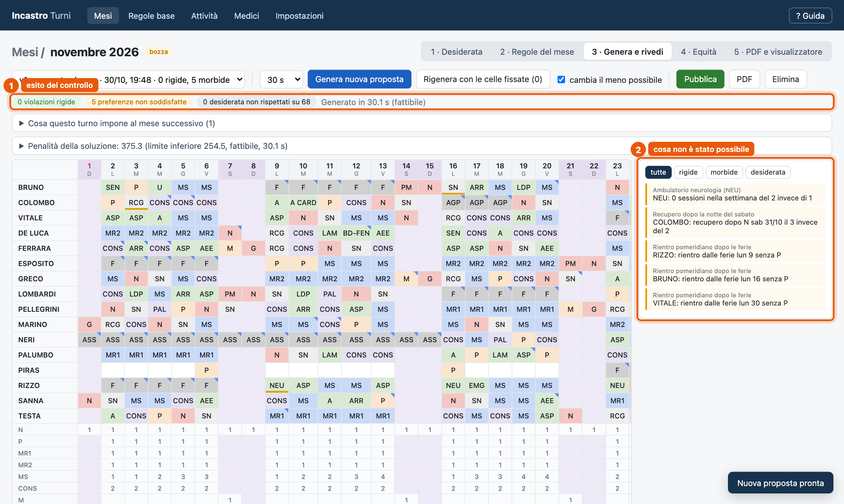The width and height of the screenshot is (844, 504).
Task: Click the PDF export button
Action: tap(744, 79)
